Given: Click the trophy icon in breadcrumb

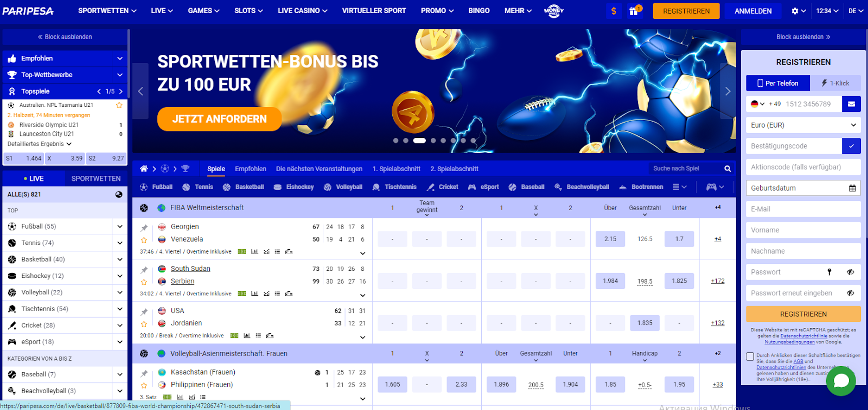Looking at the screenshot, I should pos(186,169).
